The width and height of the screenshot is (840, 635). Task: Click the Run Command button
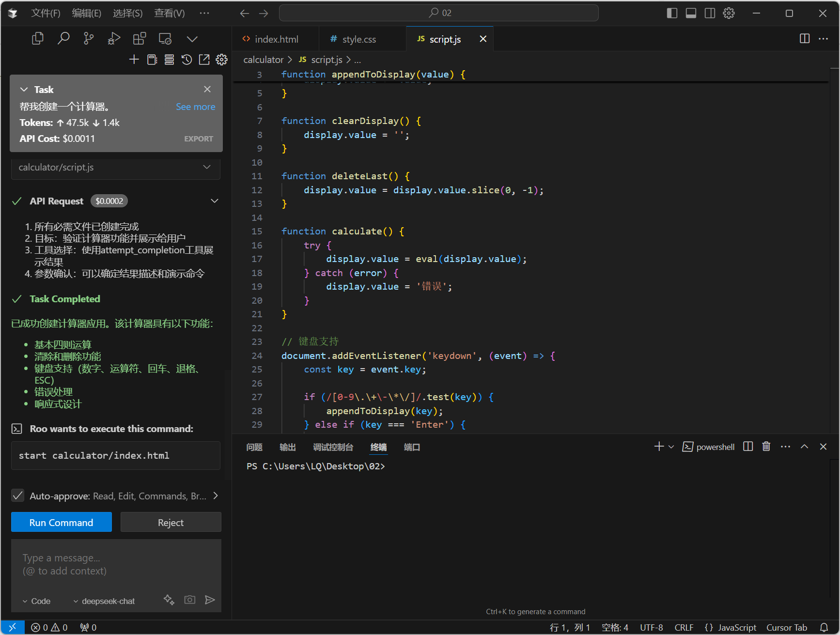click(62, 522)
